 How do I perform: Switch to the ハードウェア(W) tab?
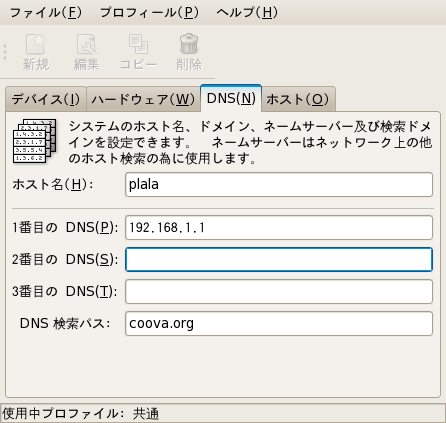pos(143,99)
